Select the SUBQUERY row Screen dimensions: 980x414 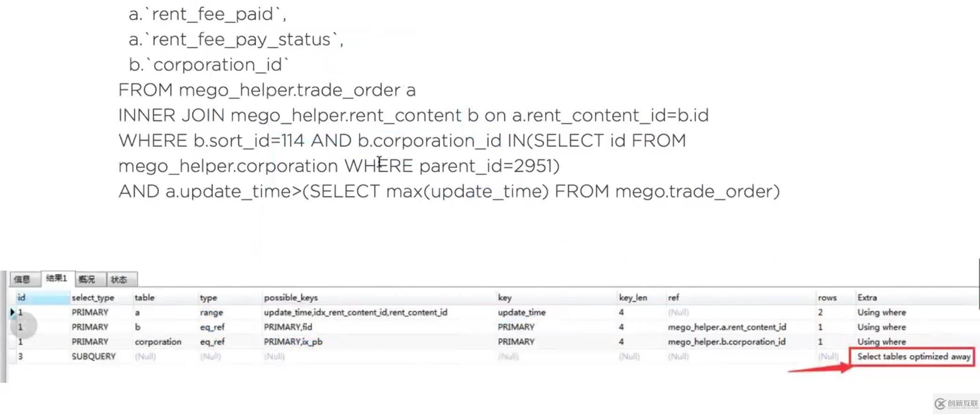coord(93,356)
